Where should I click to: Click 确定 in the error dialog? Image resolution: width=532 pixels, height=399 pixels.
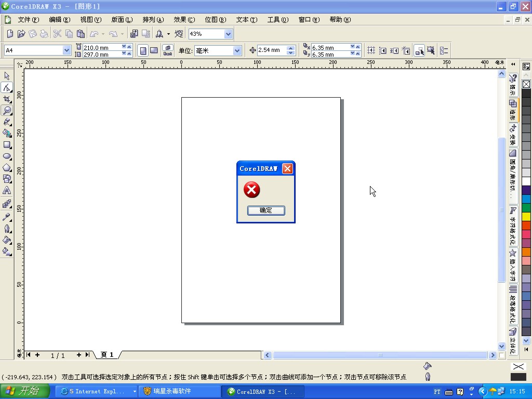click(265, 210)
